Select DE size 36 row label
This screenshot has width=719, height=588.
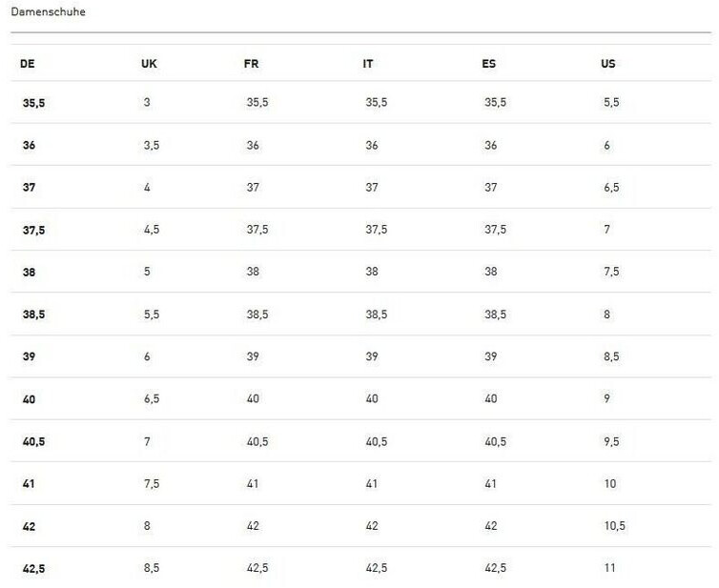click(x=29, y=145)
